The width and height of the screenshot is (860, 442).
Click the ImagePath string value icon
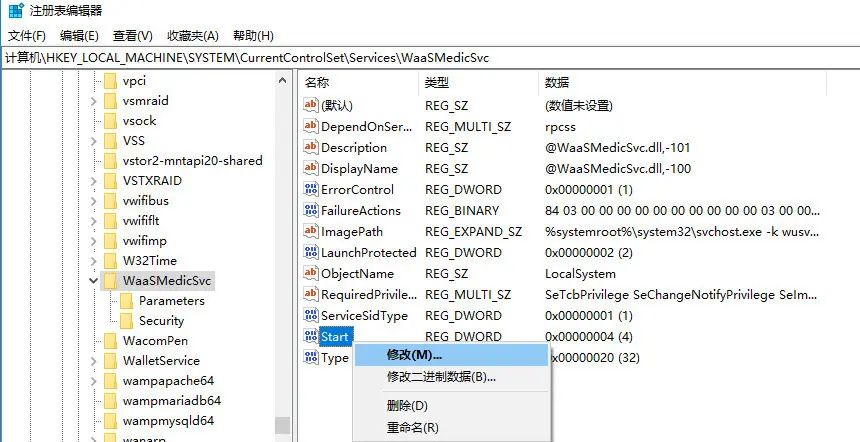(x=310, y=231)
